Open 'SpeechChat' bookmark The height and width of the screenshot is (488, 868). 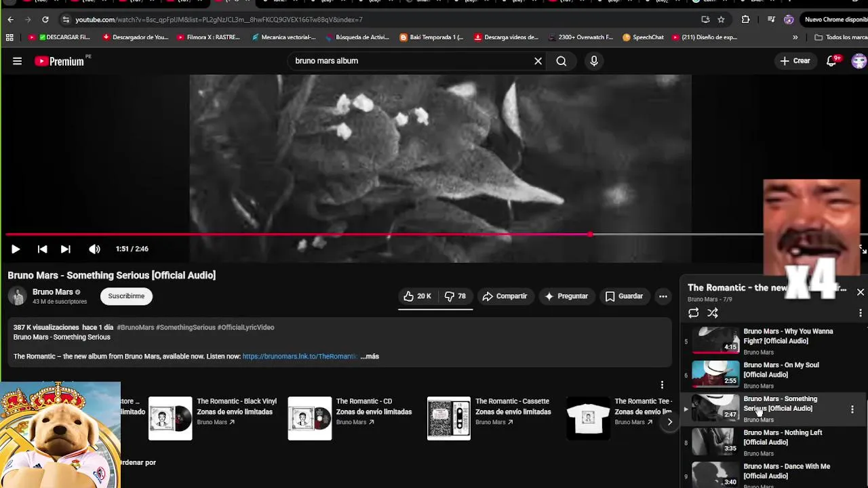click(643, 37)
